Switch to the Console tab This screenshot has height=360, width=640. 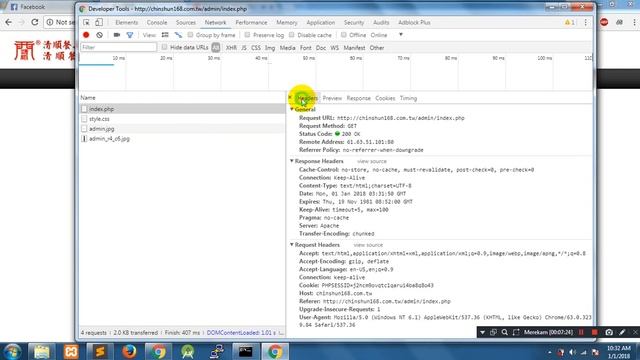click(157, 22)
